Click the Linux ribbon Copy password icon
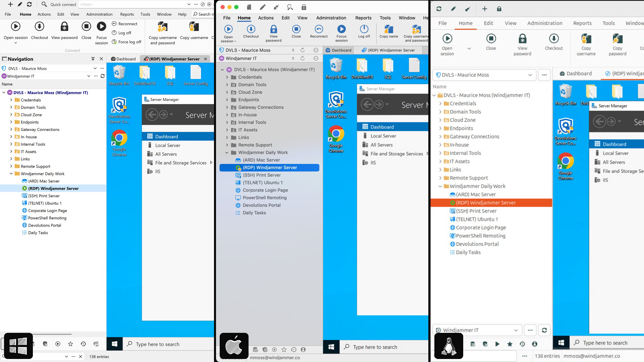Viewport: 644px width, 362px height. pyautogui.click(x=618, y=39)
